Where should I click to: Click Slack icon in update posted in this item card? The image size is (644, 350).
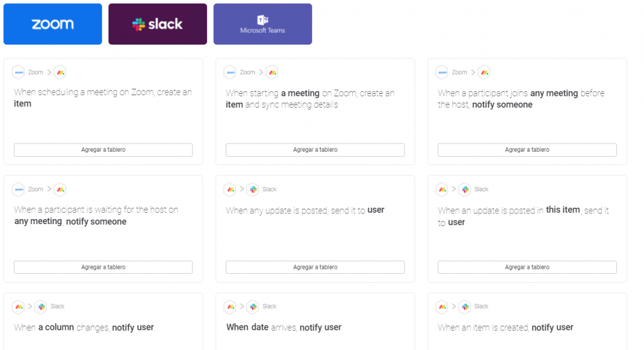pyautogui.click(x=465, y=189)
